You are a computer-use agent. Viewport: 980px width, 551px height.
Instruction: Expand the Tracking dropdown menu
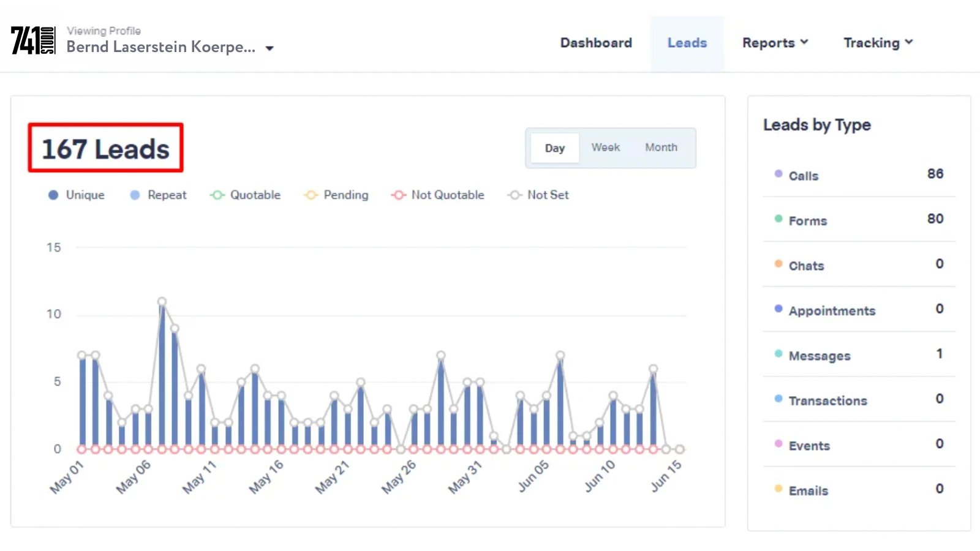coord(877,43)
